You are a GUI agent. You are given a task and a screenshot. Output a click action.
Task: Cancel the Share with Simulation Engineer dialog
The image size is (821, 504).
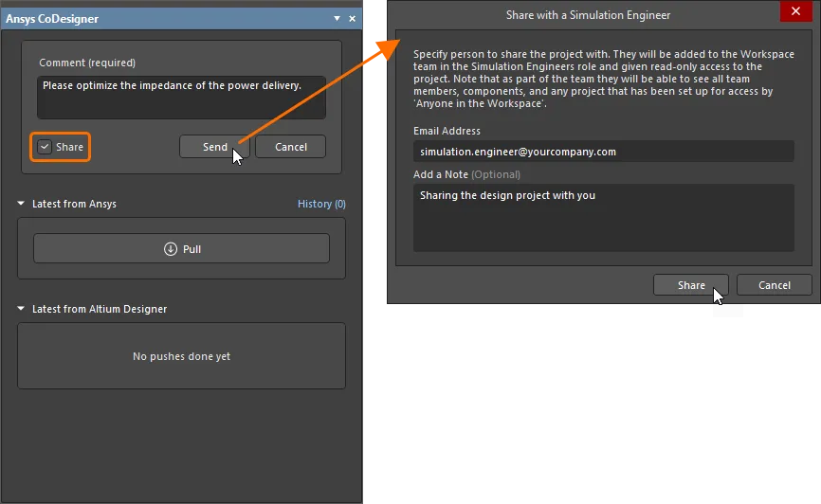click(775, 285)
